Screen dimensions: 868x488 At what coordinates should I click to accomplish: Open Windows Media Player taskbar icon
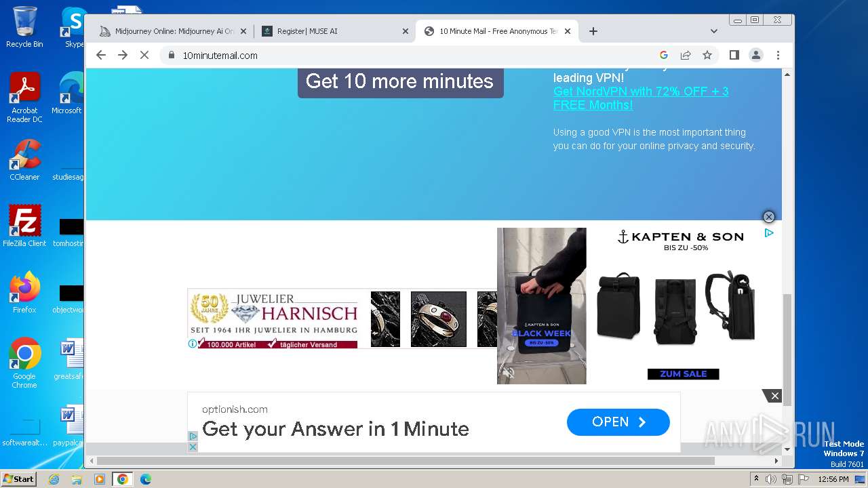(100, 479)
